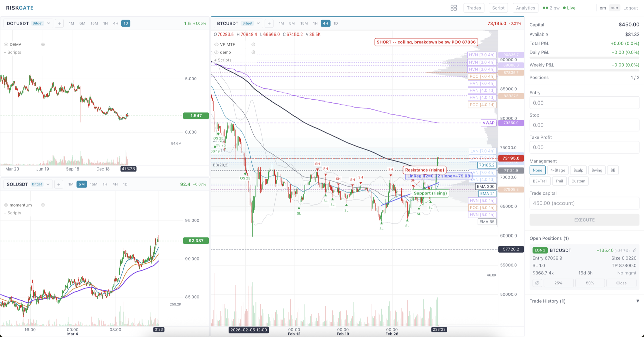
Task: Switch BTCUSDT chart to the 1D timeframe
Action: (335, 23)
